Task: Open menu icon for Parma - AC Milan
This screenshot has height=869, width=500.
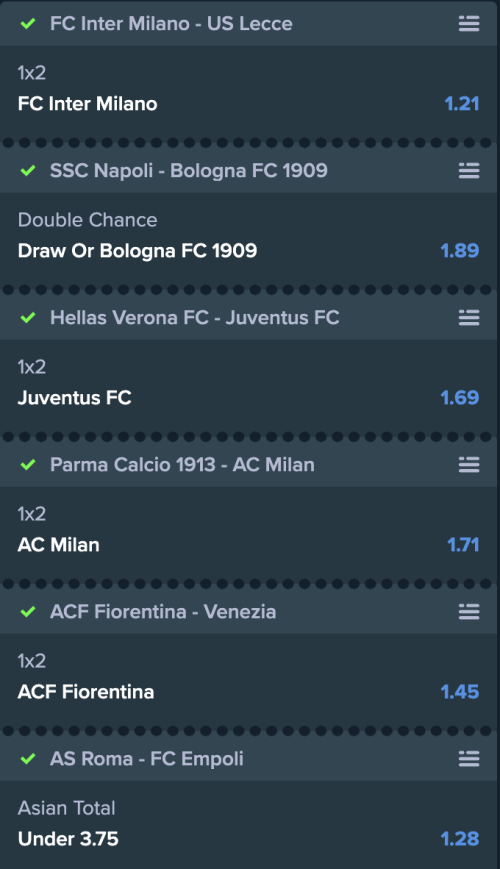Action: pos(469,464)
